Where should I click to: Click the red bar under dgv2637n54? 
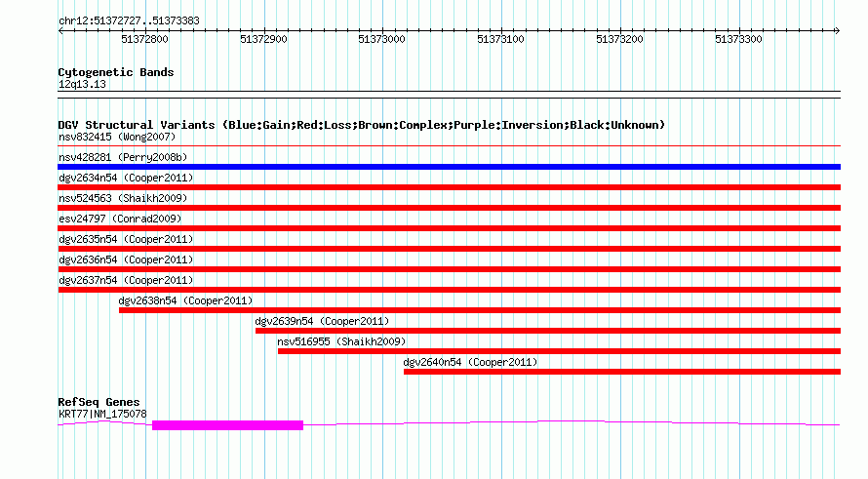pyautogui.click(x=449, y=290)
